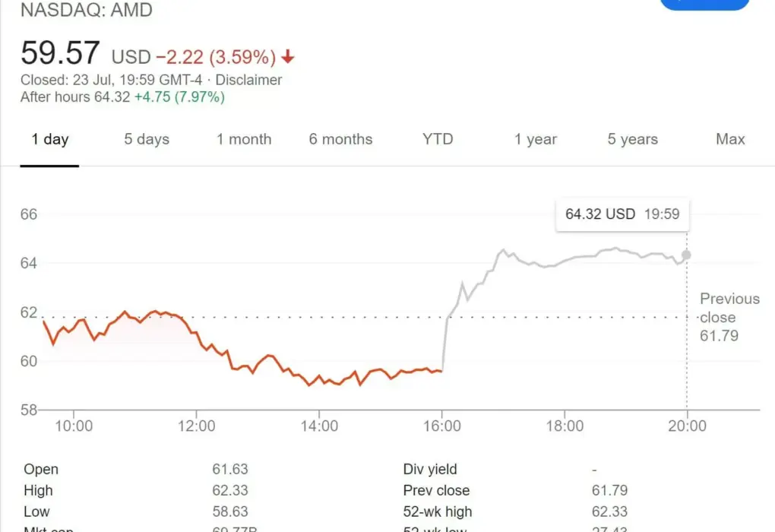Screen dimensions: 775x532
Task: Switch to the "5 days" tab
Action: point(147,139)
